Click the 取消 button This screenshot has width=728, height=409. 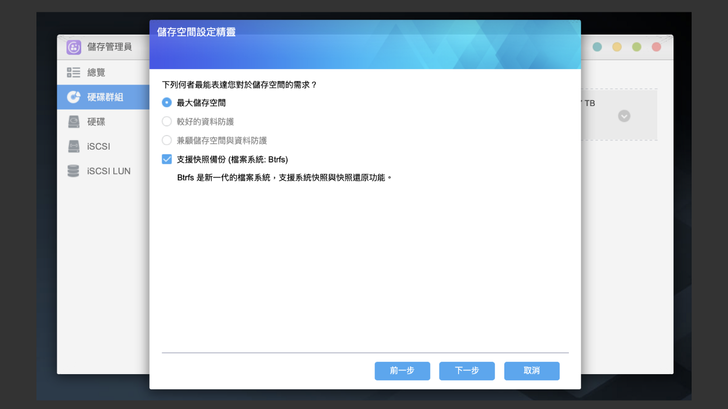tap(532, 370)
